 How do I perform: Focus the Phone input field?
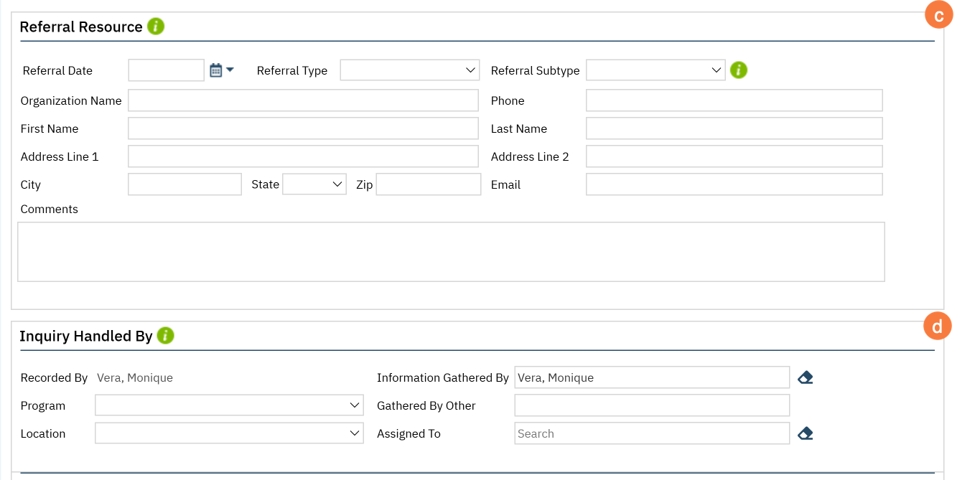point(734,100)
